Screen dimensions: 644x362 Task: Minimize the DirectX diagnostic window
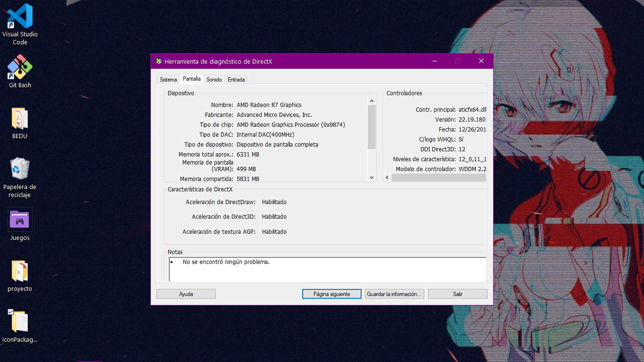[x=435, y=61]
